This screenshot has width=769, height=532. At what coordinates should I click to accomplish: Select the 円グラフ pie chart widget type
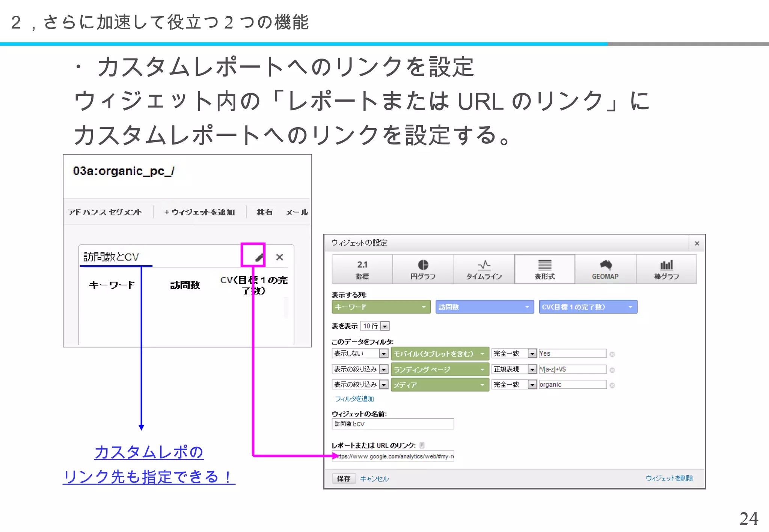(423, 269)
